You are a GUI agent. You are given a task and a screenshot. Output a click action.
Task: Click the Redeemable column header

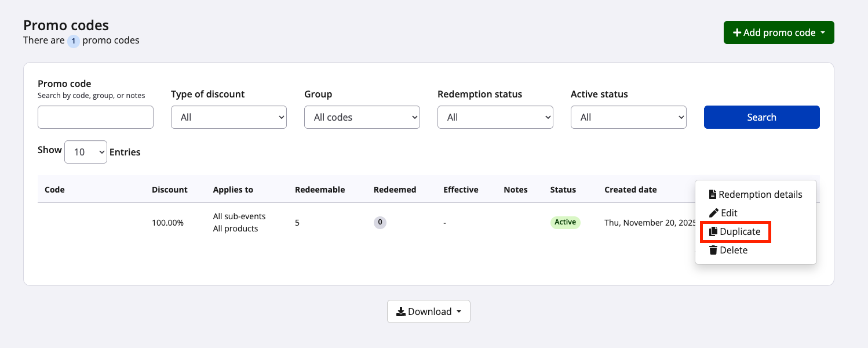[x=320, y=190]
